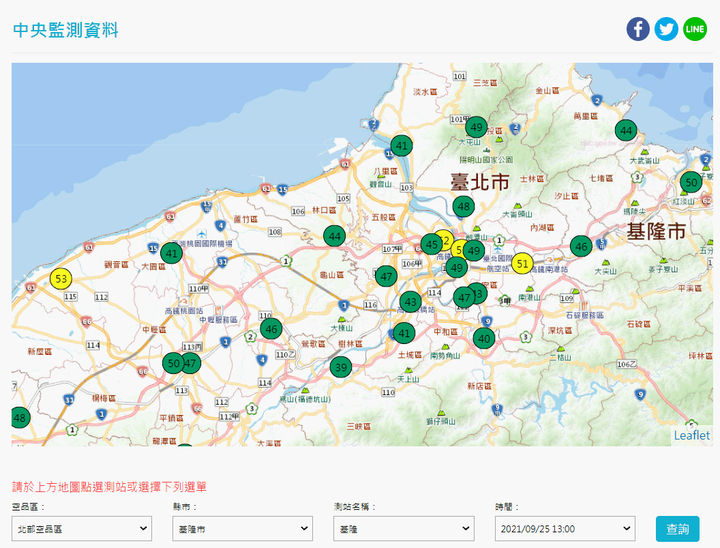The image size is (720, 548).
Task: Click marker 50 at Keelung coast
Action: click(691, 182)
